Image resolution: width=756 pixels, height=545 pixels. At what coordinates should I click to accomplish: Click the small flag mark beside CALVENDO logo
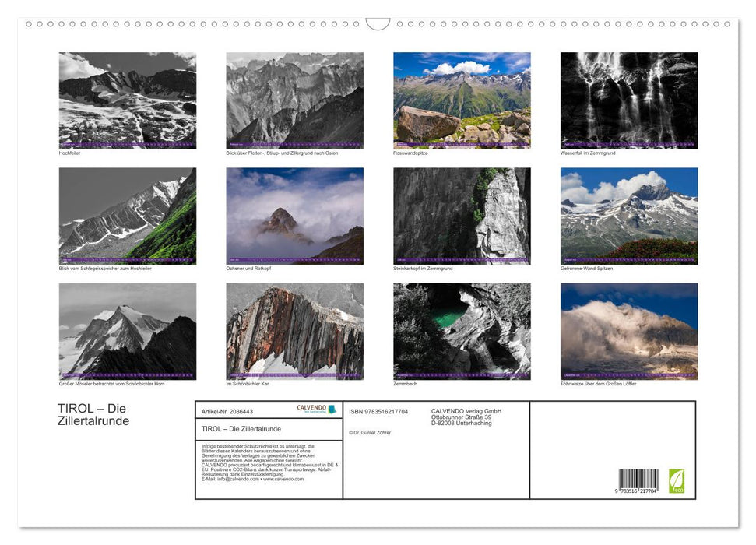click(x=332, y=410)
